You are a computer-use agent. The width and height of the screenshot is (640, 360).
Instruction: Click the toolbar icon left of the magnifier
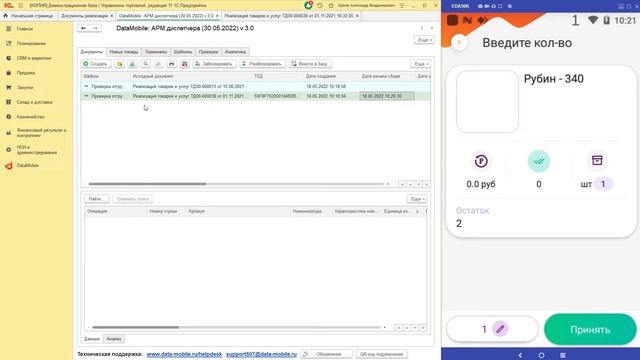point(132,64)
